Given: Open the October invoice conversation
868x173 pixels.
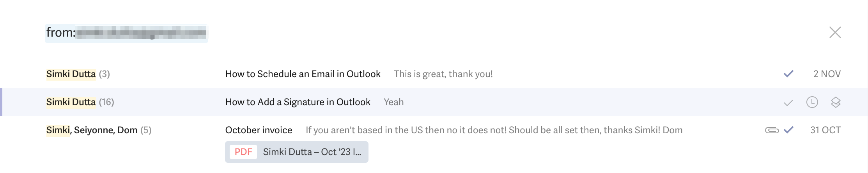Looking at the screenshot, I should click(x=259, y=130).
